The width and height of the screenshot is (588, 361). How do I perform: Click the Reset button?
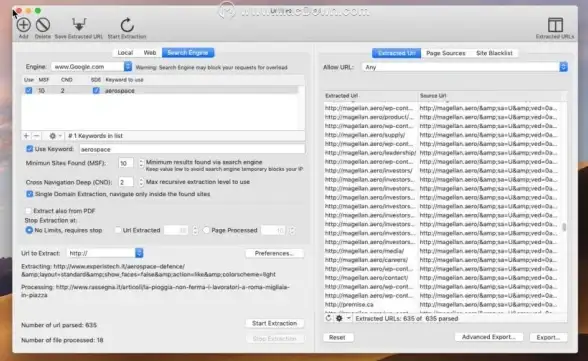pos(337,337)
